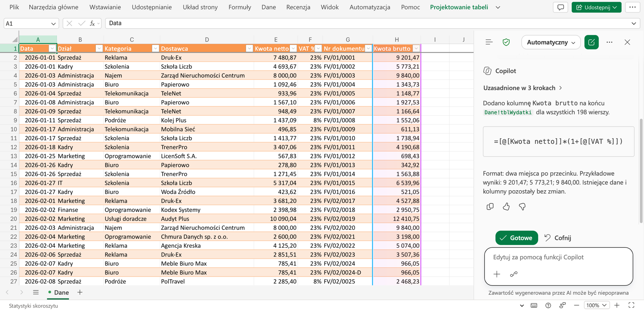Click Cofnij to undo Copilot change
644x310 pixels.
pos(557,238)
